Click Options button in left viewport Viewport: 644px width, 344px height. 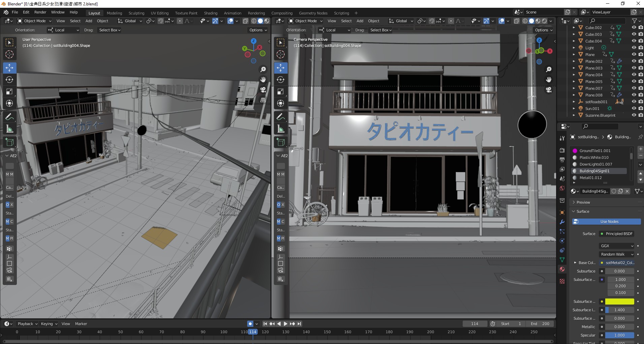[x=258, y=30]
